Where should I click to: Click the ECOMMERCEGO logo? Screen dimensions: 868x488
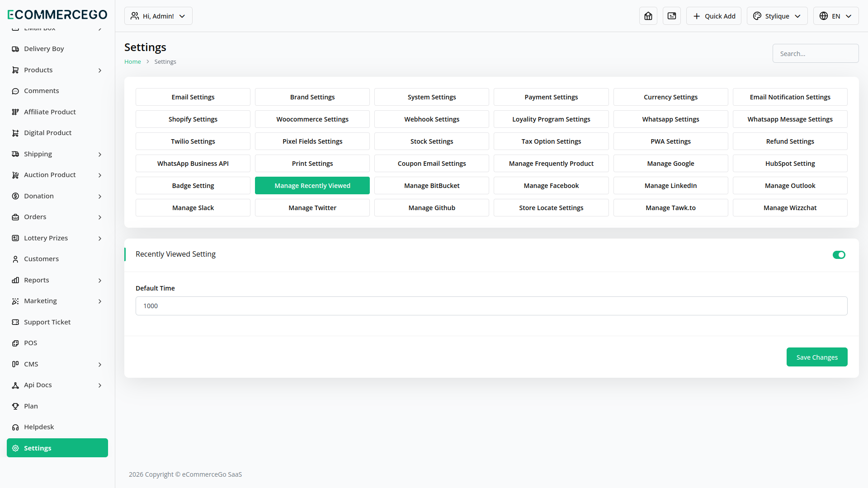(x=57, y=14)
